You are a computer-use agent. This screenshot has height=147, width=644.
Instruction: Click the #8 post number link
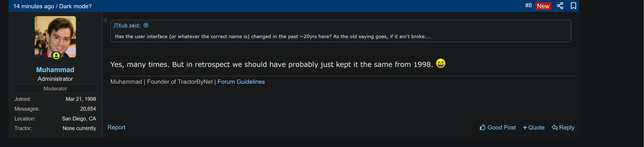coord(528,6)
